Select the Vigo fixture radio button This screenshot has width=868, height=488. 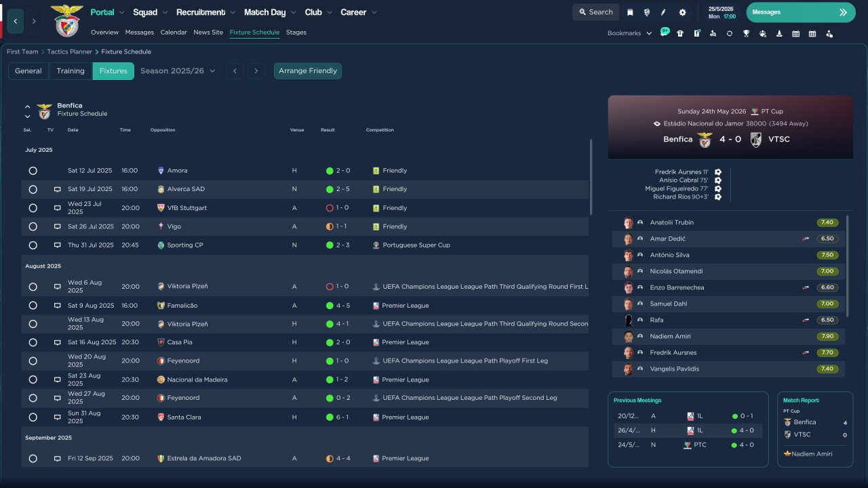(33, 226)
